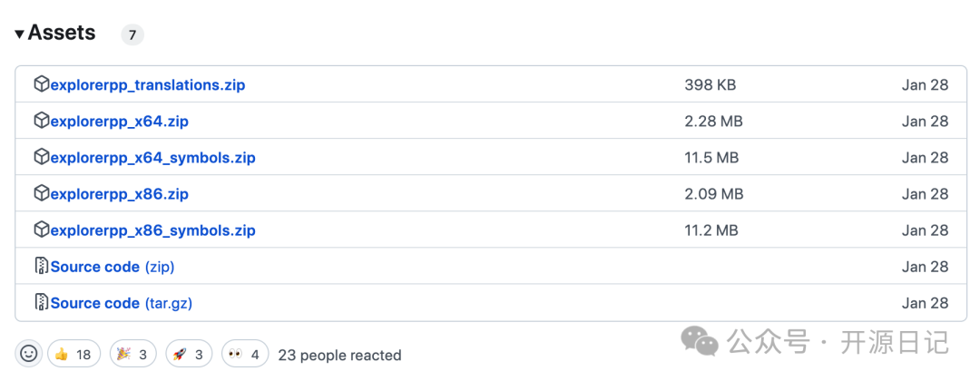Click package icon beside explorerpp_x86_symbols.zip

click(x=41, y=230)
